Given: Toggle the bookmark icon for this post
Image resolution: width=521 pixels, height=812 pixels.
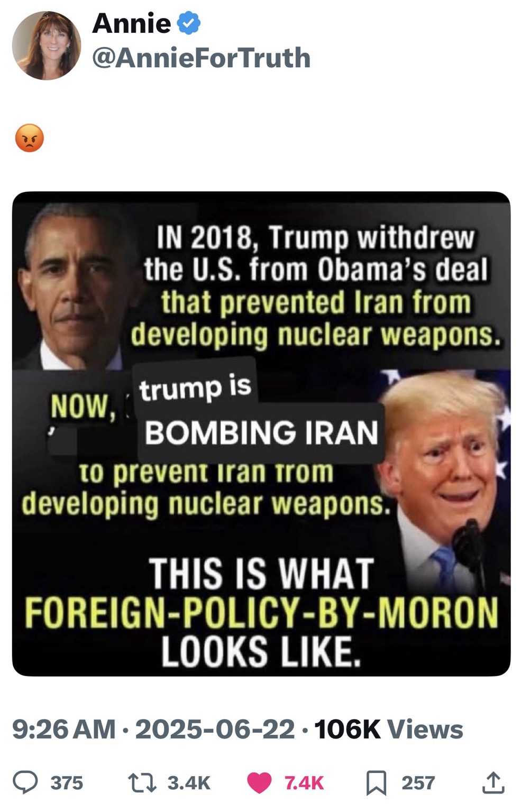Looking at the screenshot, I should point(376,783).
